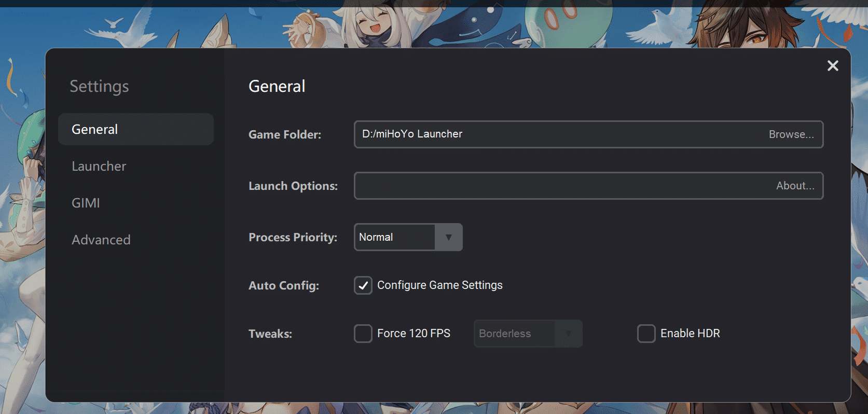The width and height of the screenshot is (868, 414).
Task: Open About for launch options
Action: [795, 186]
